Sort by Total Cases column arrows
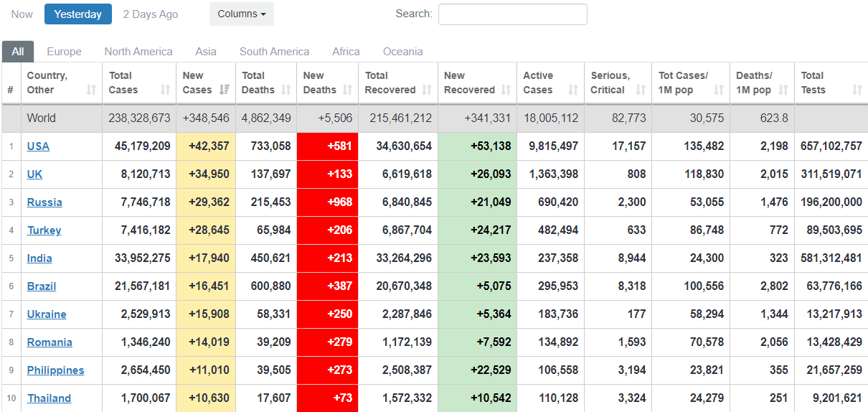 pos(166,90)
